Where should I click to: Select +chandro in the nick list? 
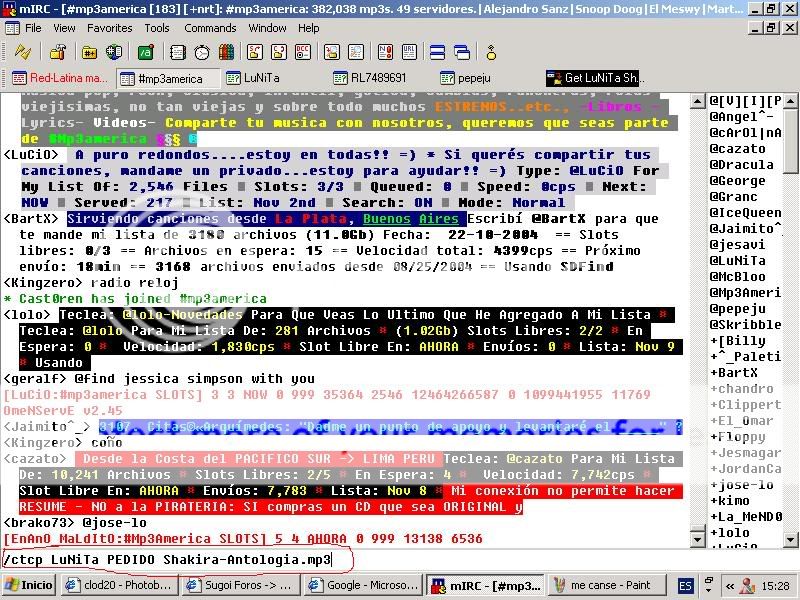[742, 389]
